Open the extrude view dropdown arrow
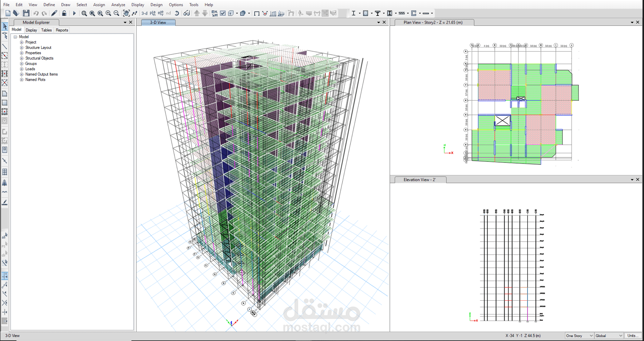Image resolution: width=644 pixels, height=341 pixels. tap(237, 13)
